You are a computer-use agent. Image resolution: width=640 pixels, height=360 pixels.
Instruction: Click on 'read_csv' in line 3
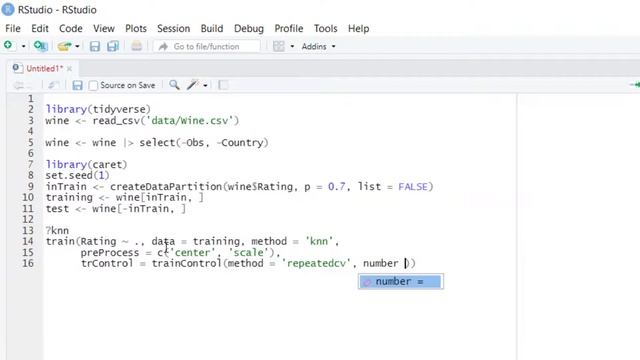(116, 121)
